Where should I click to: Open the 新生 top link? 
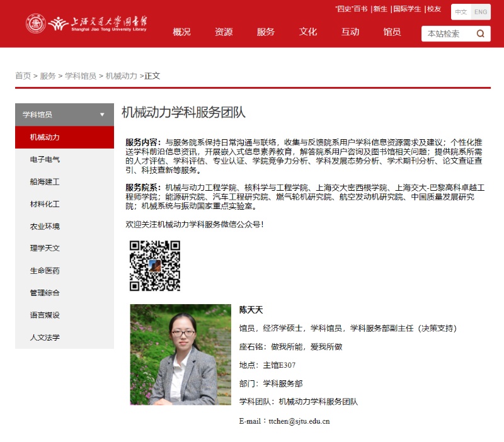(x=381, y=9)
